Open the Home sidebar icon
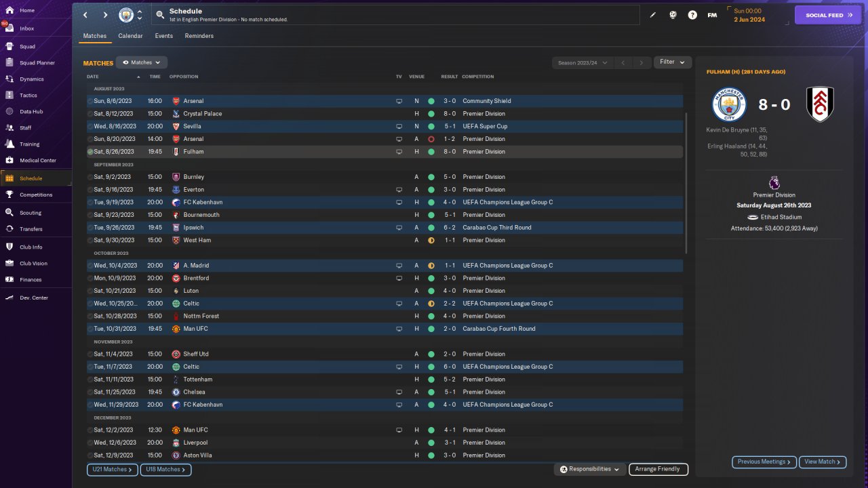This screenshot has height=488, width=868. (9, 11)
